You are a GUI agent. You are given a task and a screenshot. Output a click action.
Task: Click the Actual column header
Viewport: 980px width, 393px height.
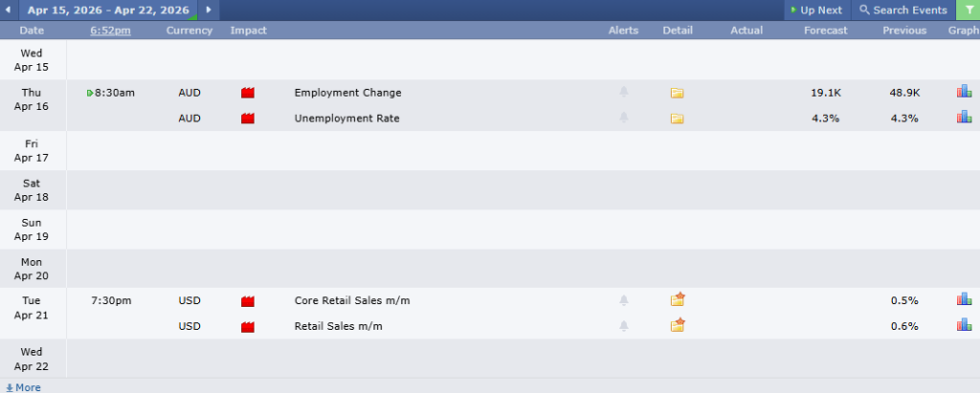point(746,30)
